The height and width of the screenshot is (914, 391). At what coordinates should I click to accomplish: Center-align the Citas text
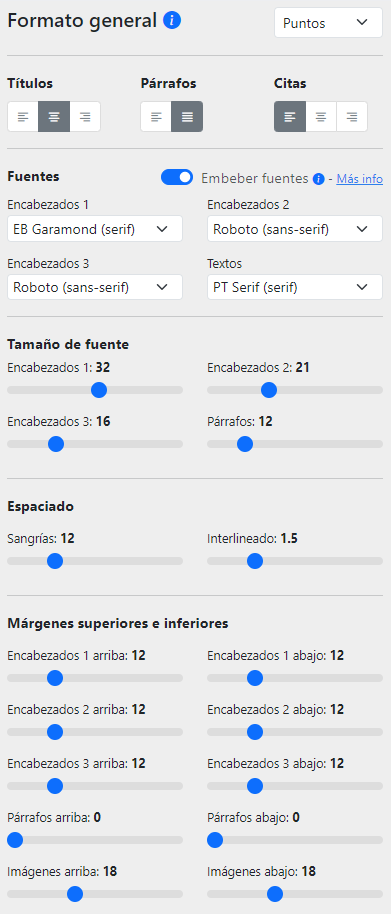[321, 117]
